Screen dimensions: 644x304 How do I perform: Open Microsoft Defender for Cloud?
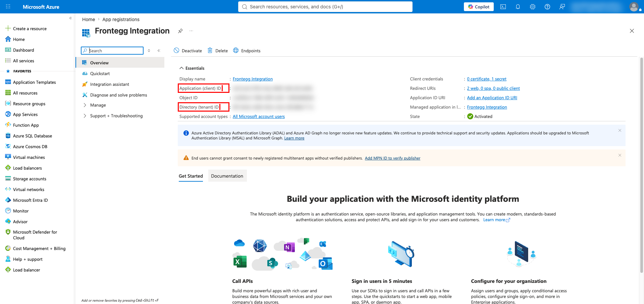(35, 235)
